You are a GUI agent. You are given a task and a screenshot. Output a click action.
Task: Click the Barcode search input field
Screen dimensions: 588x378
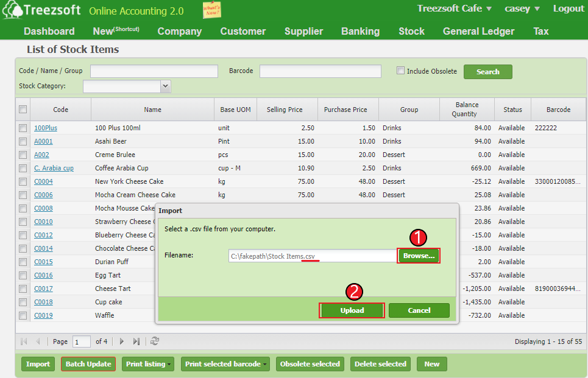point(319,71)
